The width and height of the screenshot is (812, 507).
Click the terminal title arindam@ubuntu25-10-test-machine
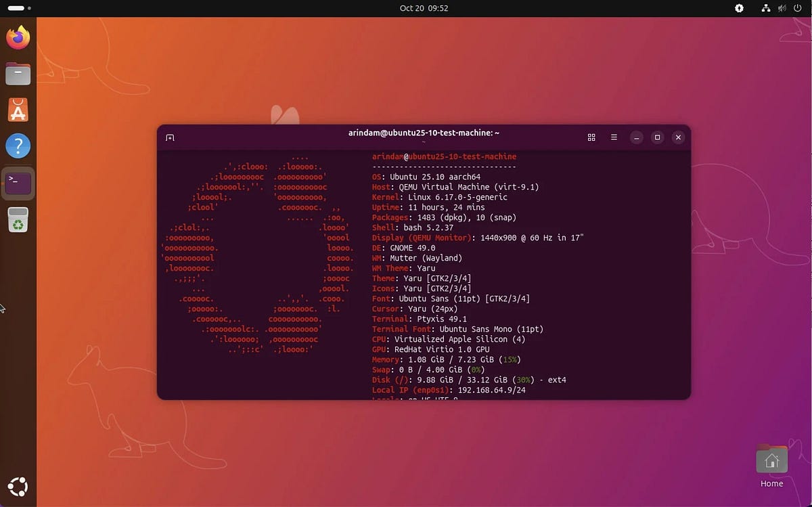click(424, 133)
